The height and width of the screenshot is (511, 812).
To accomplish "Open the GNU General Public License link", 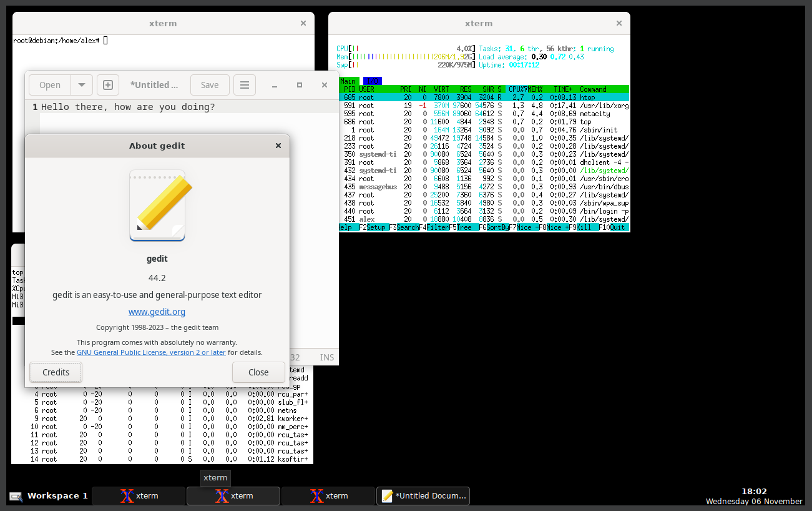I will tap(151, 352).
